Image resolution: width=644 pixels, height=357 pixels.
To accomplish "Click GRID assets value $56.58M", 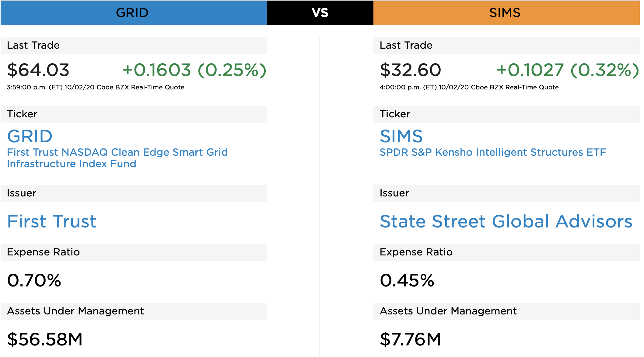I will 45,339.
